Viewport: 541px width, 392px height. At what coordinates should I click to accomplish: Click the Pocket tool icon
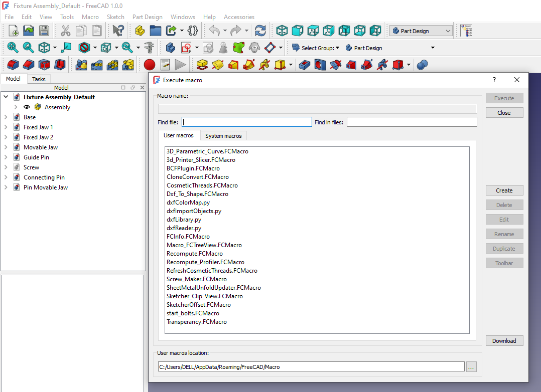click(x=304, y=65)
